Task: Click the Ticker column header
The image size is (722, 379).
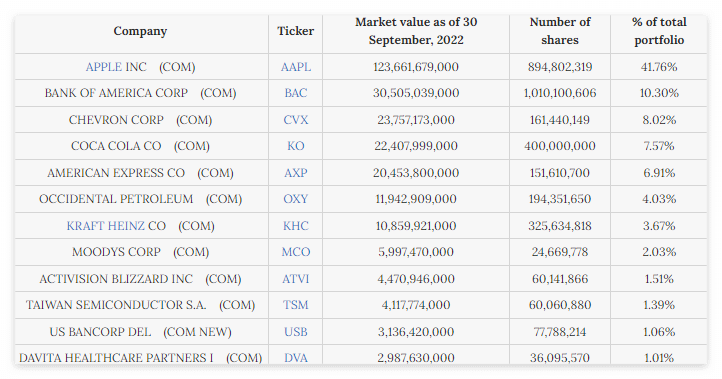Action: (x=296, y=31)
